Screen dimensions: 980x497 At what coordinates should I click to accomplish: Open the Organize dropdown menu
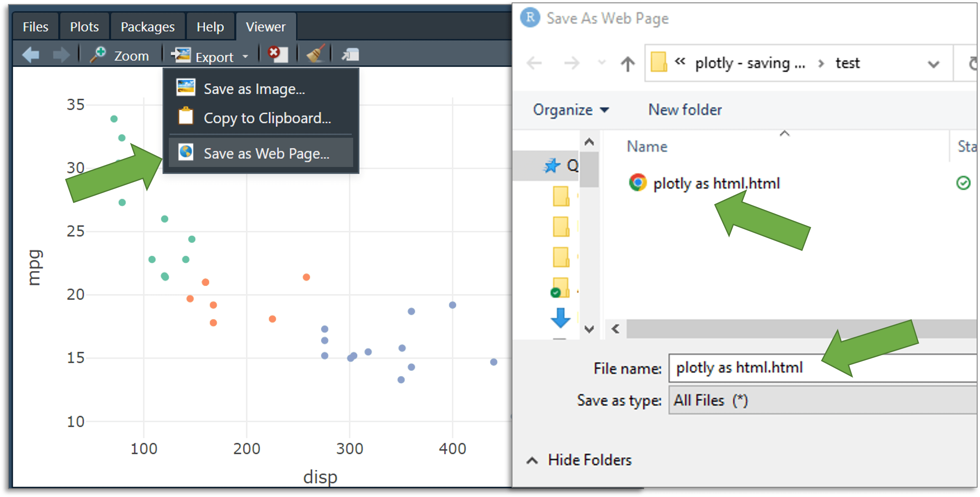pyautogui.click(x=570, y=110)
